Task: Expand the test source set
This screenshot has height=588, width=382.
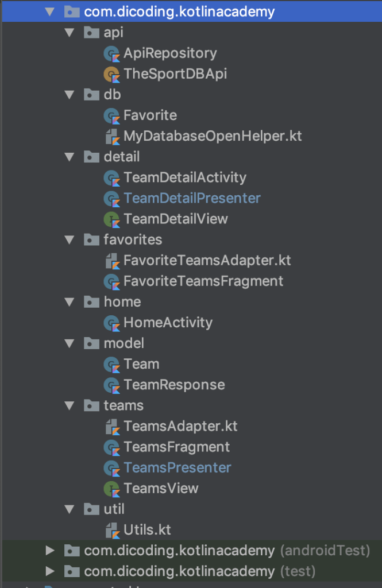Action: click(x=51, y=571)
